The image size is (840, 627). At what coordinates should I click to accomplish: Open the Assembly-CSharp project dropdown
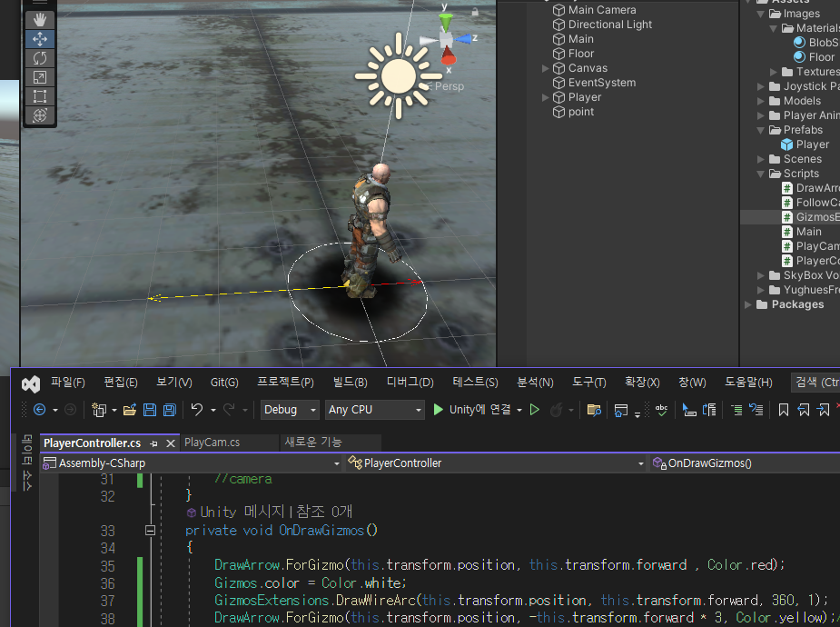pos(192,463)
